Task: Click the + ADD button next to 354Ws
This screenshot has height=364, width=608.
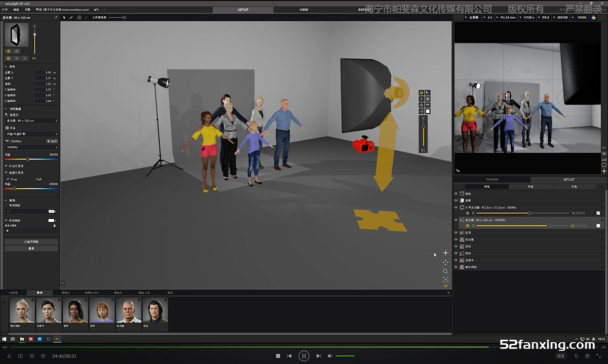Action: [x=52, y=141]
